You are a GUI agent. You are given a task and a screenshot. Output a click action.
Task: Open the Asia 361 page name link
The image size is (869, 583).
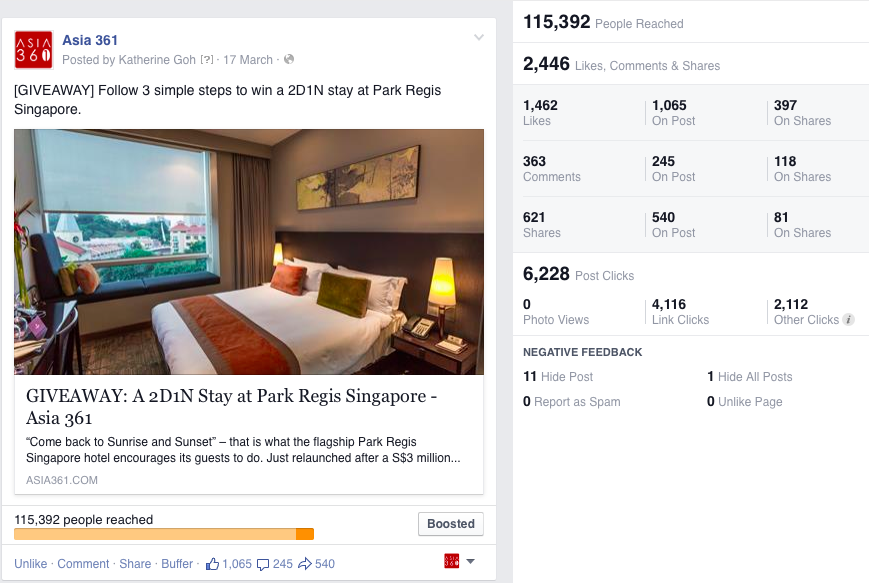click(x=90, y=40)
